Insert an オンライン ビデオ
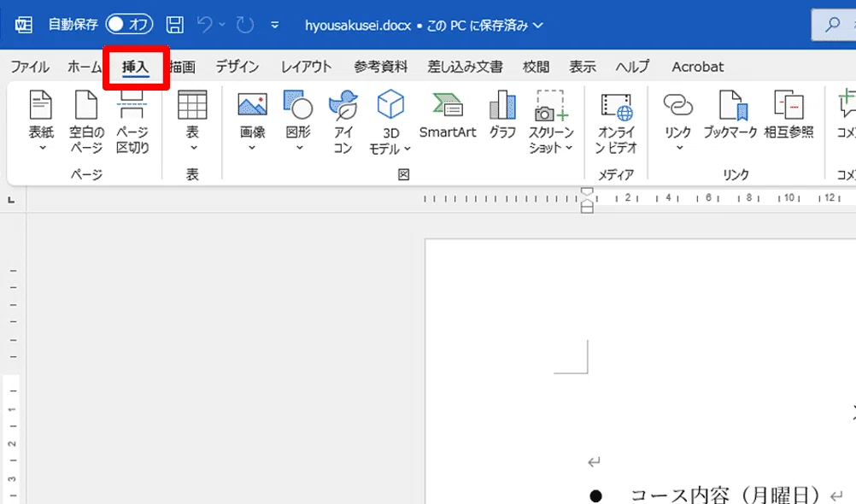The image size is (856, 504). point(616,122)
